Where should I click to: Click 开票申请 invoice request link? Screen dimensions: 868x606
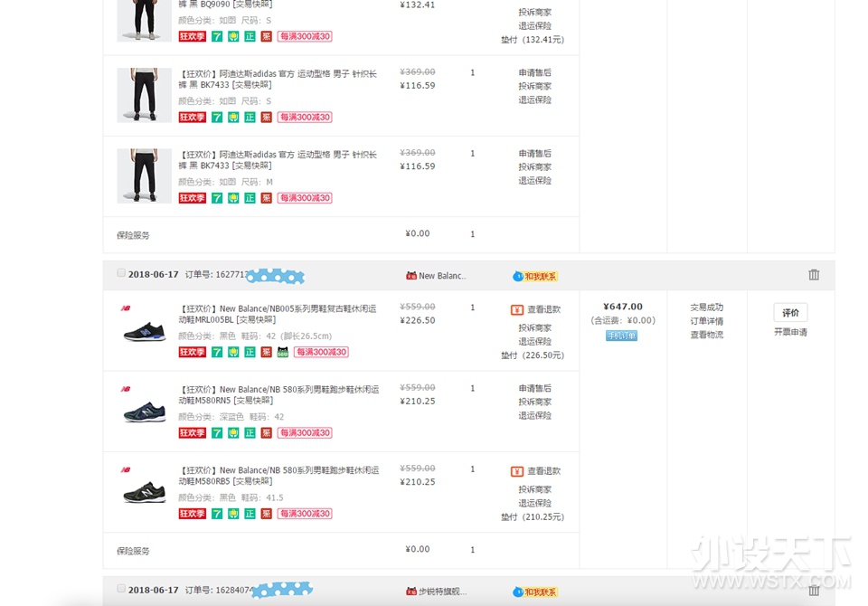(790, 332)
